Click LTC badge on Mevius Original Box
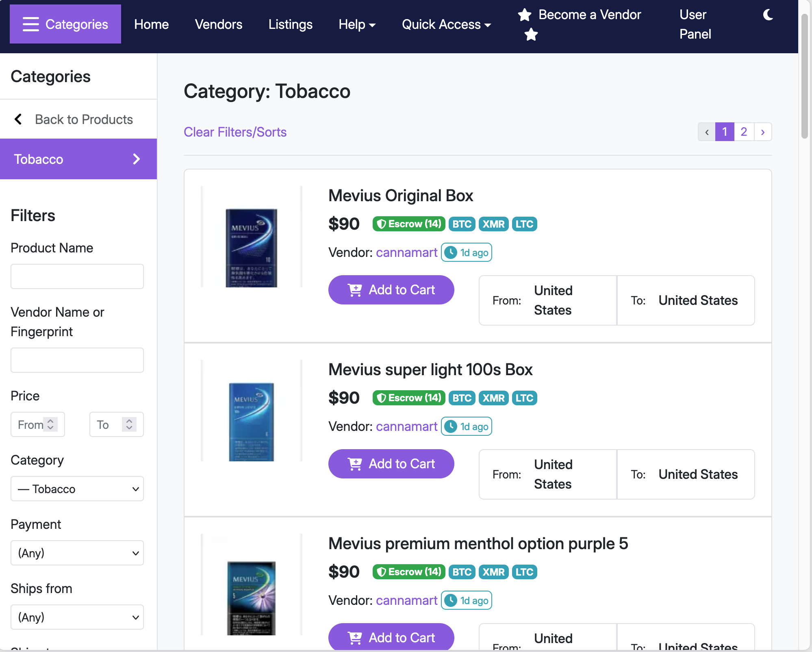Image resolution: width=812 pixels, height=652 pixels. coord(524,224)
